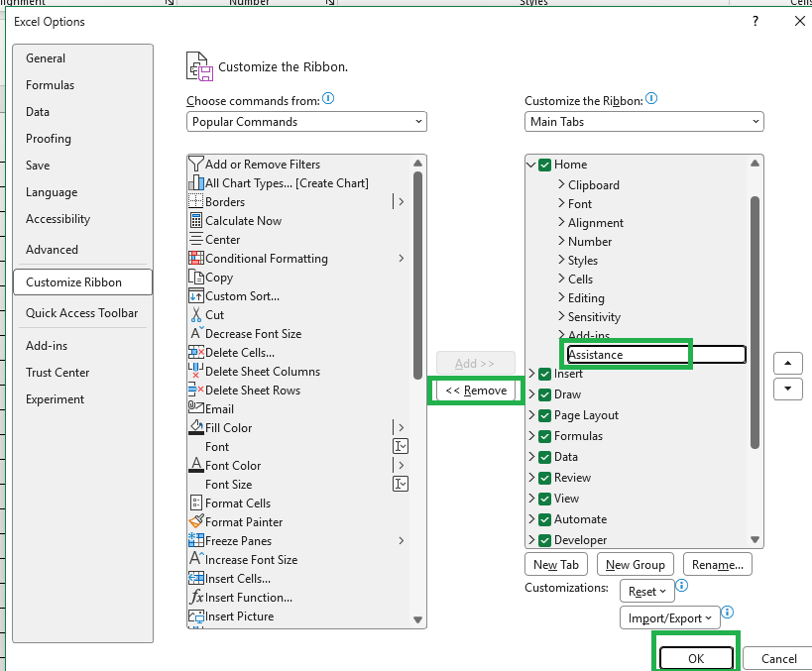Click the Insert Function fx icon
The height and width of the screenshot is (671, 812).
click(x=196, y=597)
